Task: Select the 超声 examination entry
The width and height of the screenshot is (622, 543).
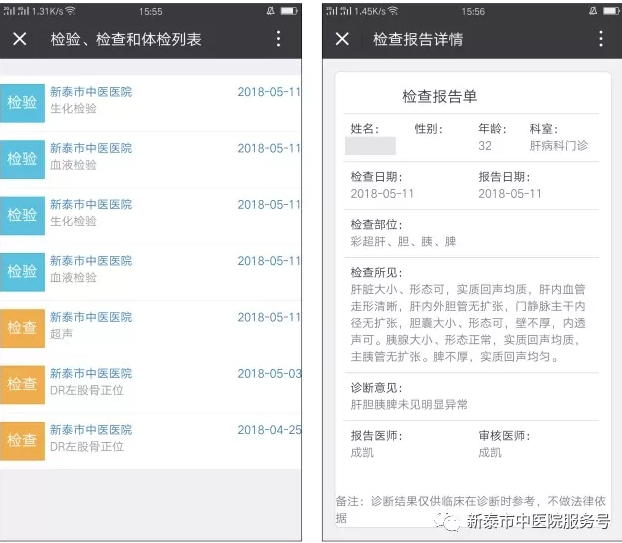Action: point(150,325)
